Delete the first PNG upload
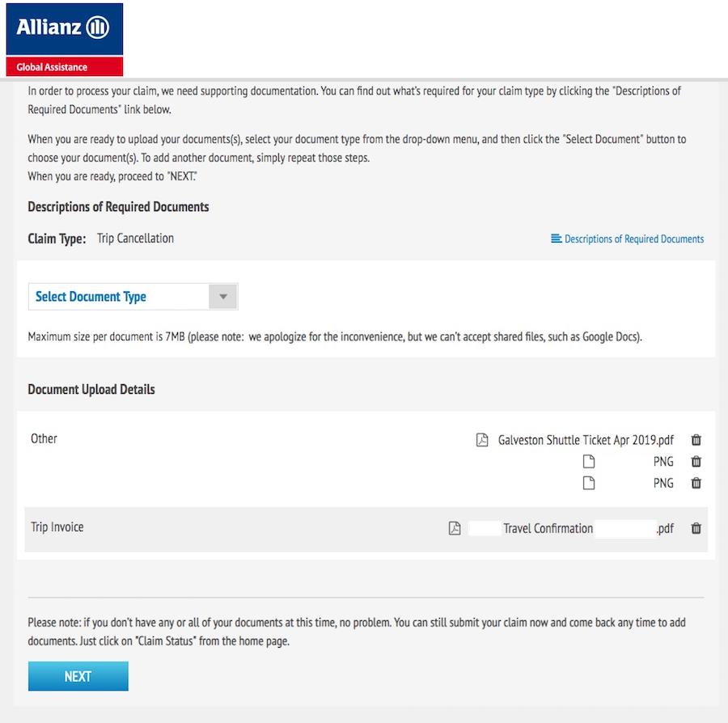The width and height of the screenshot is (728, 723). (x=696, y=461)
